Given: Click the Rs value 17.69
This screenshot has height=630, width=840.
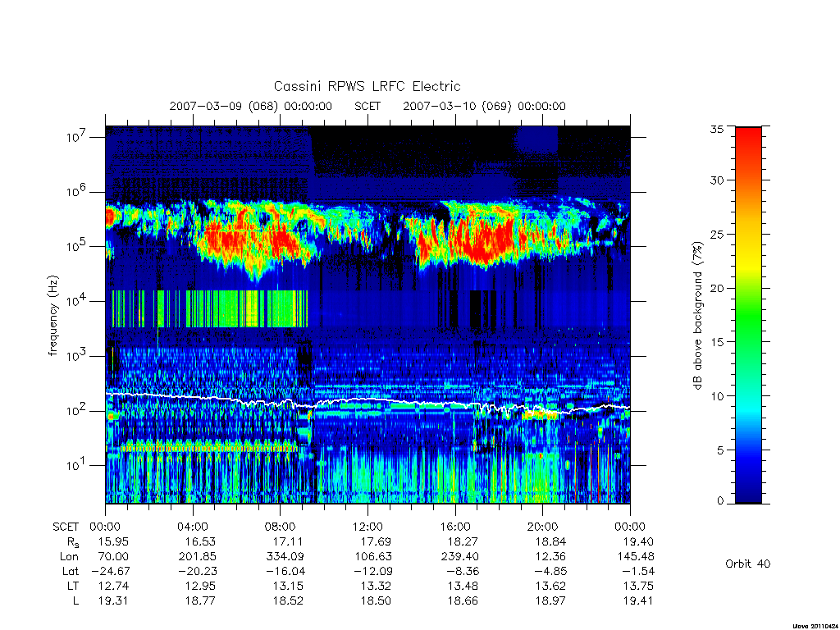Looking at the screenshot, I should 375,541.
